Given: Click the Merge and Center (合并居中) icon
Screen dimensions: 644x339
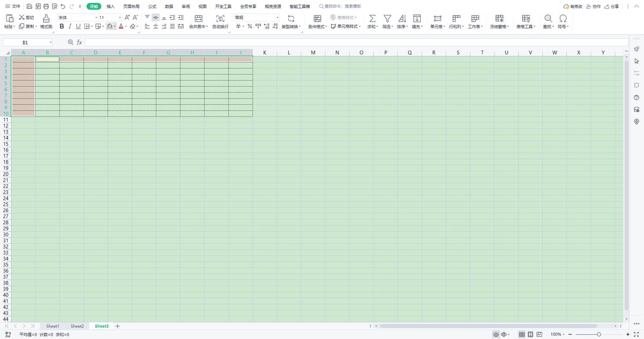Looking at the screenshot, I should coord(199,18).
